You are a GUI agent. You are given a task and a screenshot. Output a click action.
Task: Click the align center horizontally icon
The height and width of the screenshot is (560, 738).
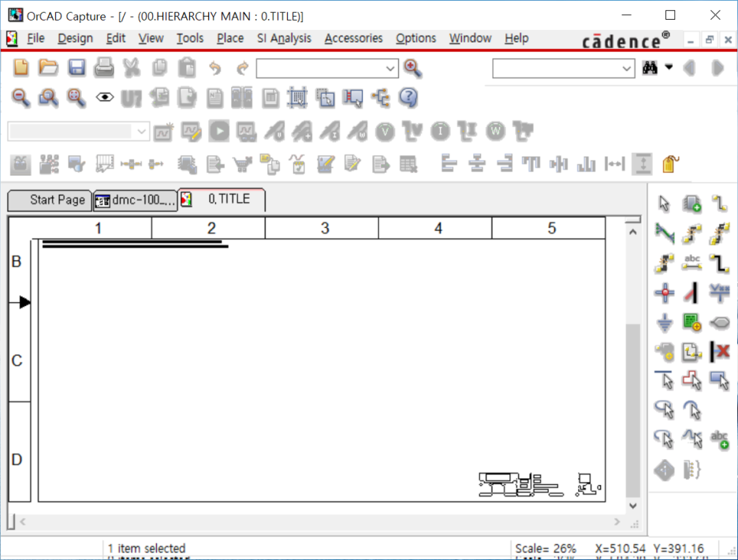[x=476, y=164]
